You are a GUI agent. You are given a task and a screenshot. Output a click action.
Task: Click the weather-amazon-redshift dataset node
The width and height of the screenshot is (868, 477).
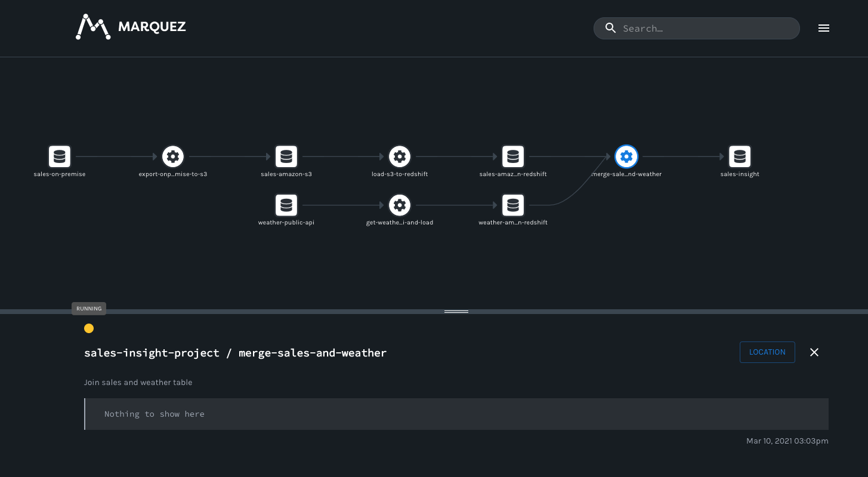[x=512, y=205]
